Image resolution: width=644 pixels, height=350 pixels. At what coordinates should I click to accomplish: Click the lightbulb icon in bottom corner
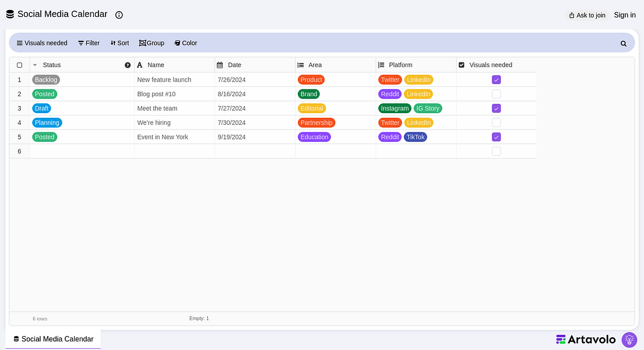[x=629, y=339]
